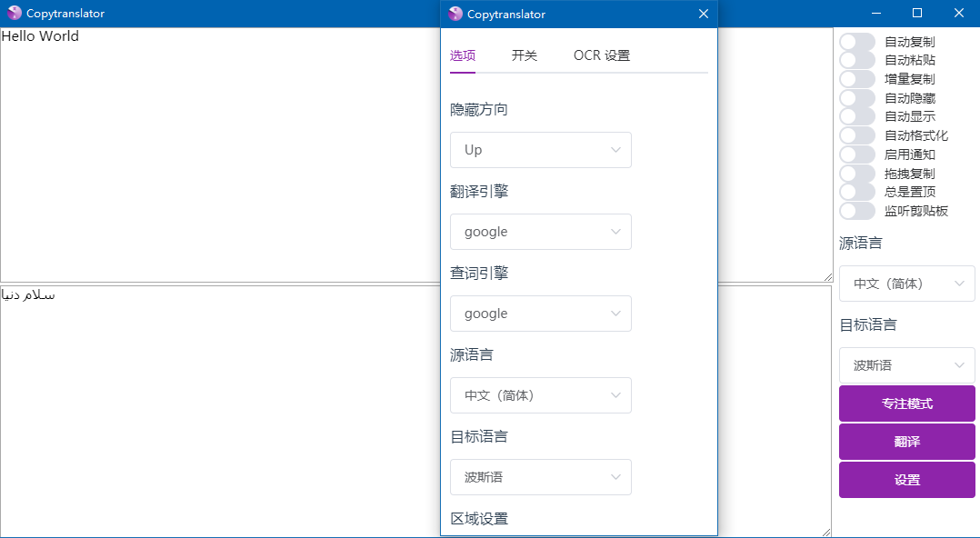The height and width of the screenshot is (538, 980).
Task: Turn on 增量复制
Action: pyautogui.click(x=855, y=79)
